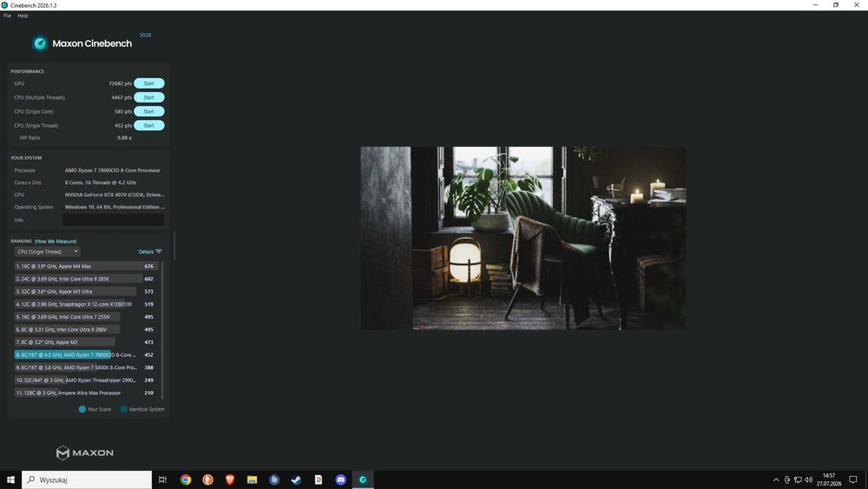The image size is (868, 489).
Task: Click the Cinebench taskbar icon
Action: coord(363,479)
